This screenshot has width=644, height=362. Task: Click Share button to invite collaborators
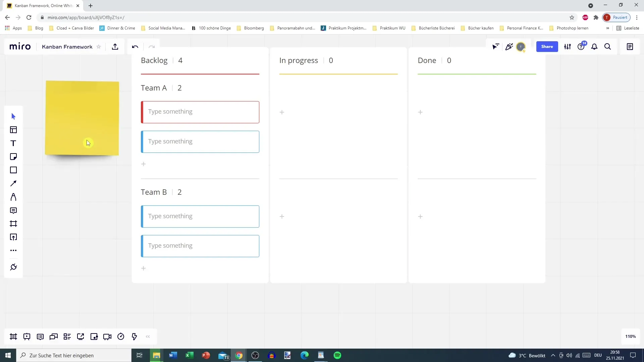click(547, 46)
